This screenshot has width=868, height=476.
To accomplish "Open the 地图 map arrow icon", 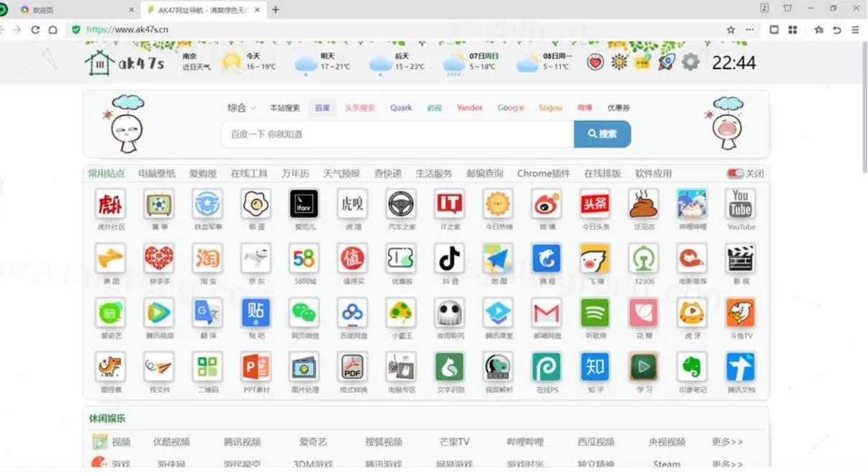I will click(498, 258).
